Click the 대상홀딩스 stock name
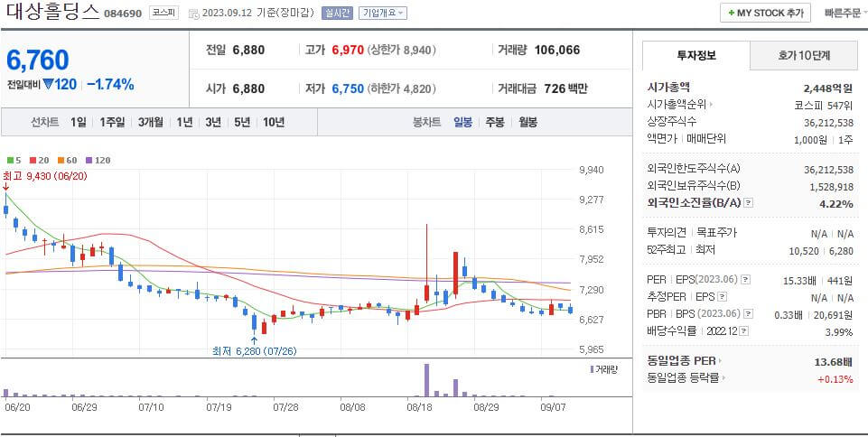 (53, 11)
